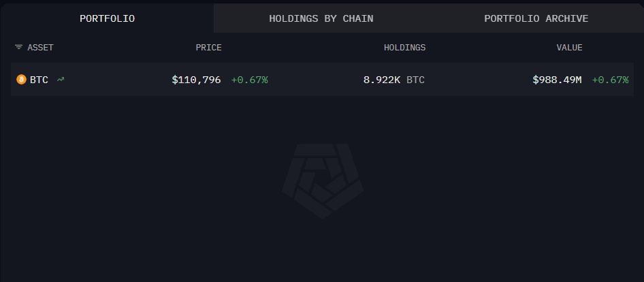
Task: Click the 8.922K holdings amount
Action: tap(382, 80)
